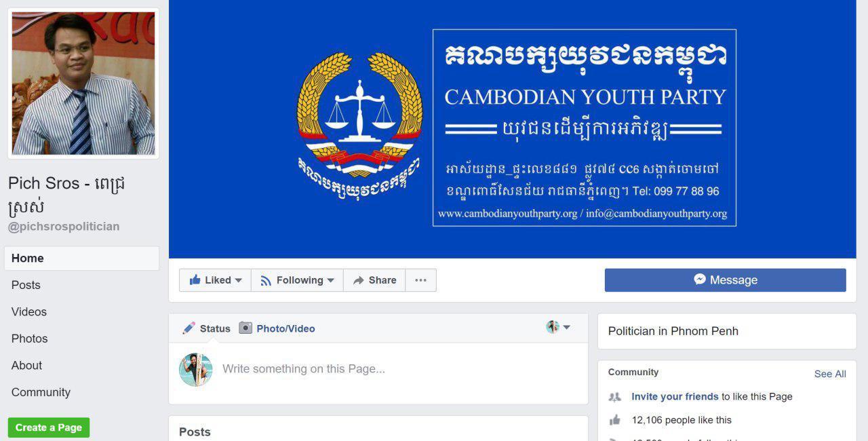The height and width of the screenshot is (441, 868).
Task: Click See All in Community panel
Action: (x=830, y=374)
